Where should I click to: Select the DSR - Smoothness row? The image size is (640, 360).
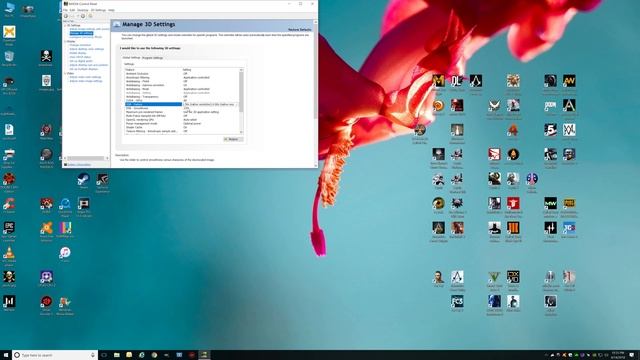[182, 108]
